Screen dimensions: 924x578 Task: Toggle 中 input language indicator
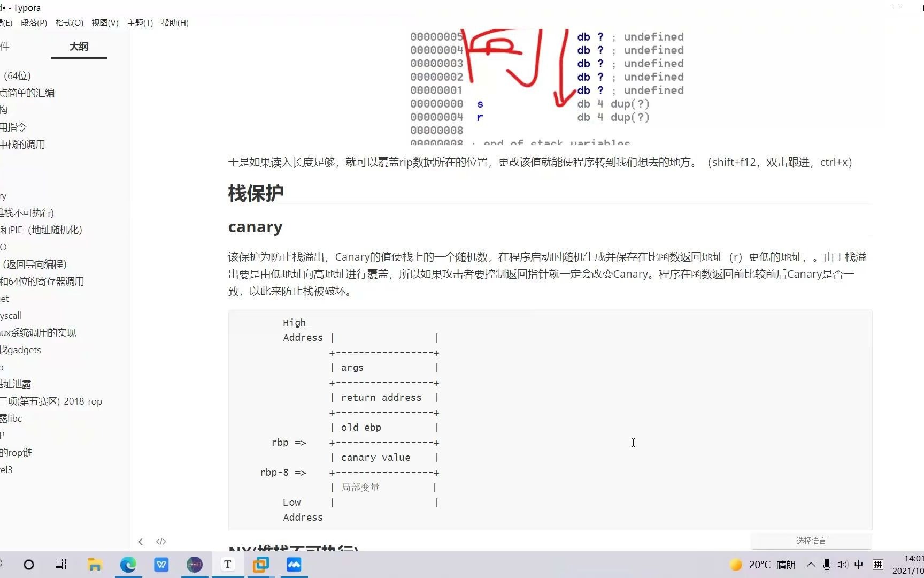pos(859,565)
